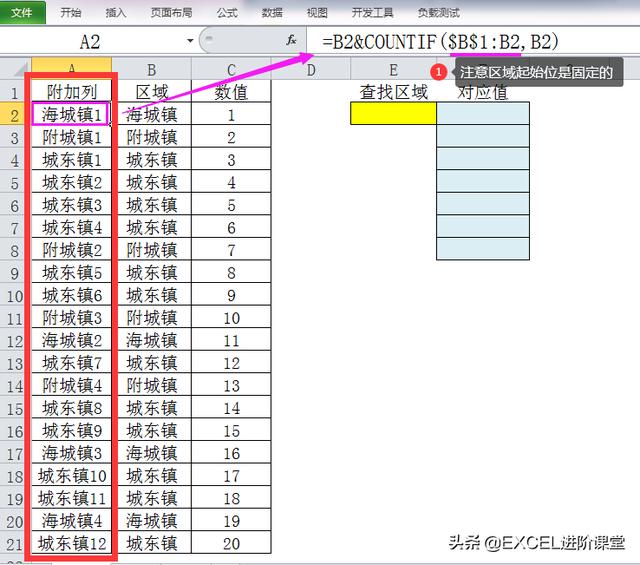640x565 pixels.
Task: Switch to the 插入 ribbon tab
Action: (116, 13)
